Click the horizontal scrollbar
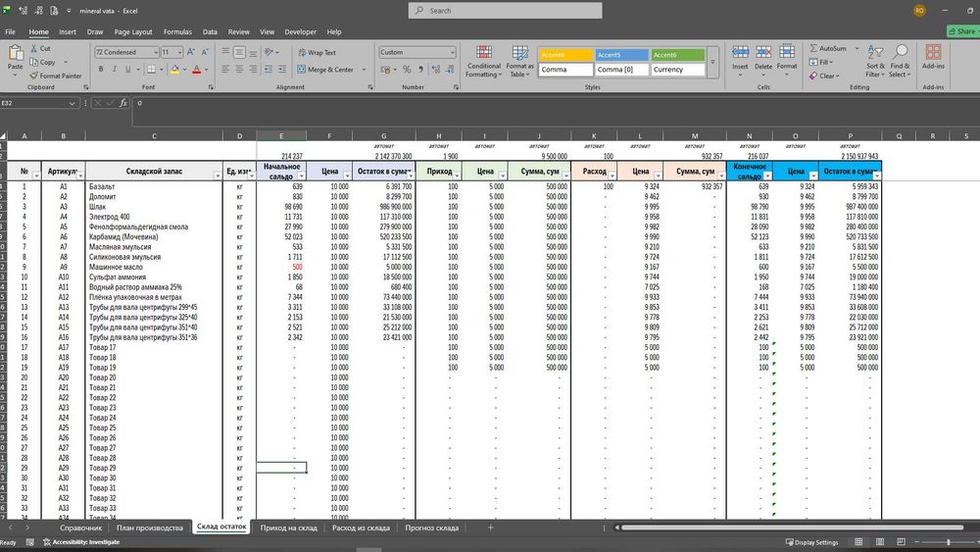The image size is (980, 552). click(793, 527)
